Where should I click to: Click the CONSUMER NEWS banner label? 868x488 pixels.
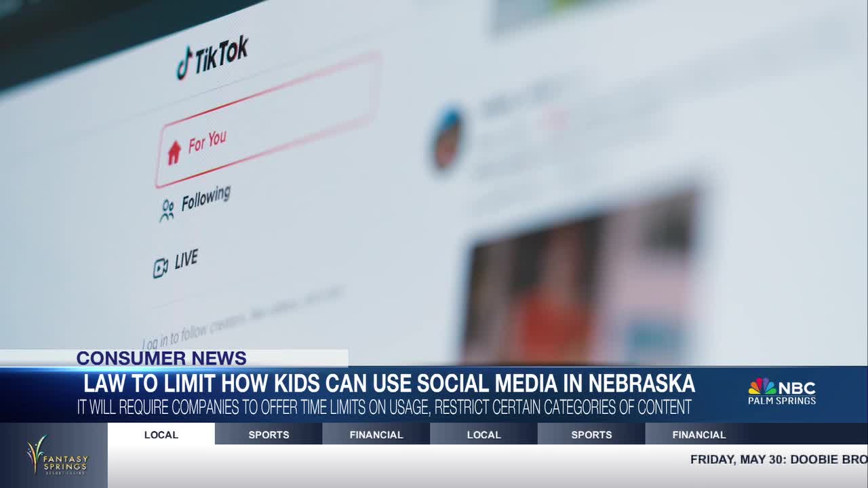161,358
